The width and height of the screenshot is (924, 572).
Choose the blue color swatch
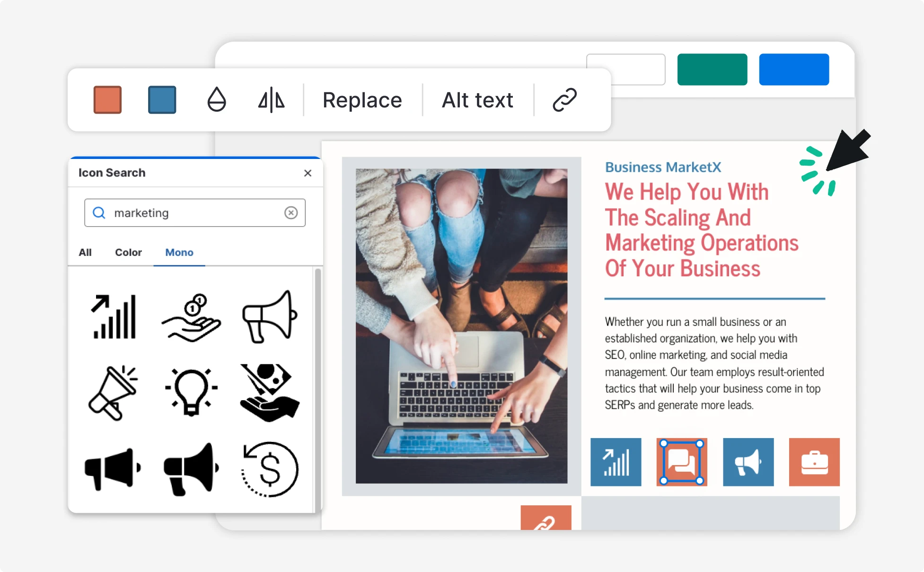[162, 100]
